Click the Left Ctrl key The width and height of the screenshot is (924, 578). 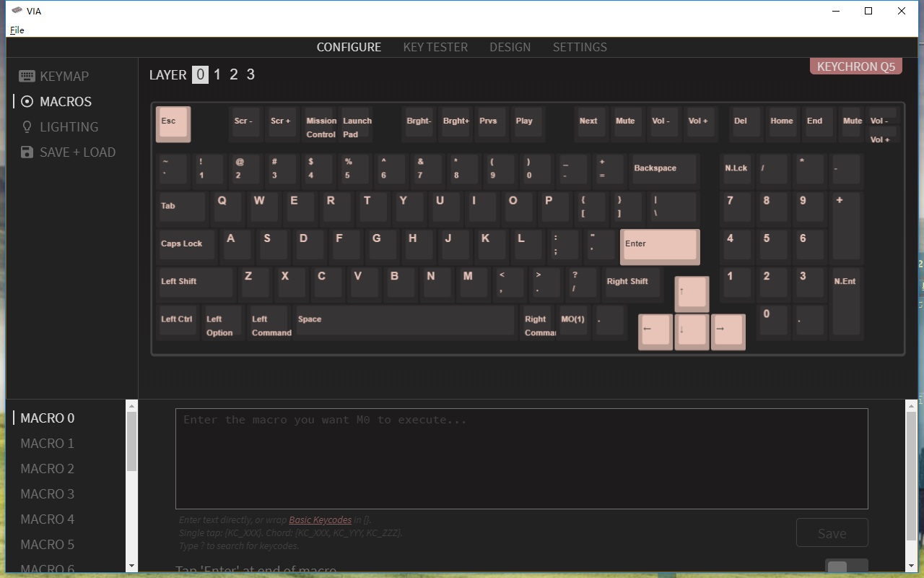pos(178,322)
